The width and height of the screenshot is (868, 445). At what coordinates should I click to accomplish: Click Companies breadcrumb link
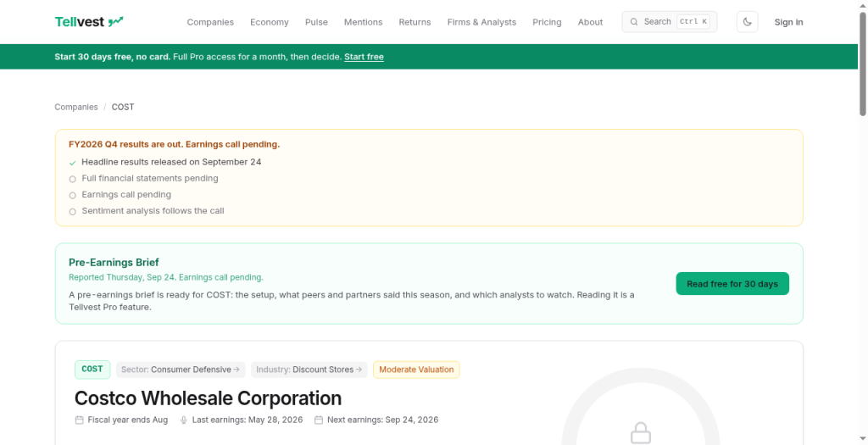point(75,107)
